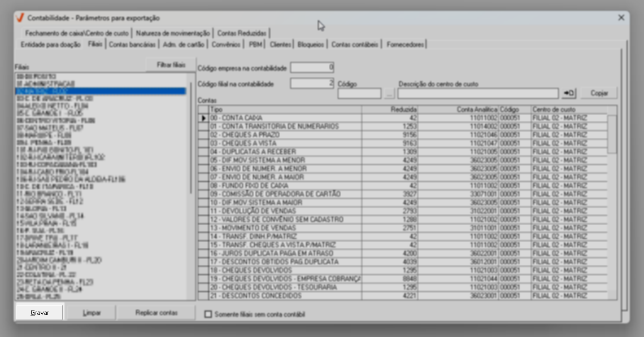Select row '03 - CHEQUES A VISTA'
The image size is (644, 337).
(x=402, y=143)
